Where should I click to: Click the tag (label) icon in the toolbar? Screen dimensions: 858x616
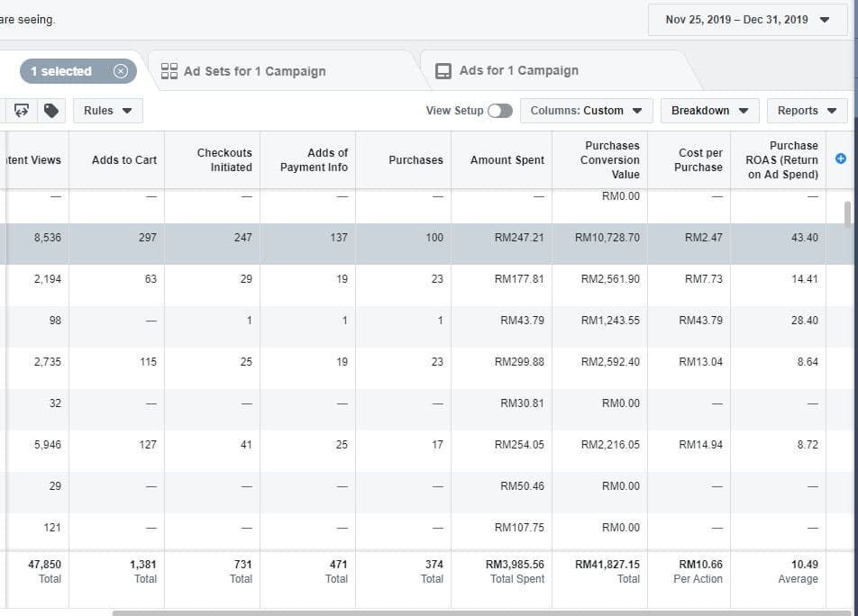51,111
